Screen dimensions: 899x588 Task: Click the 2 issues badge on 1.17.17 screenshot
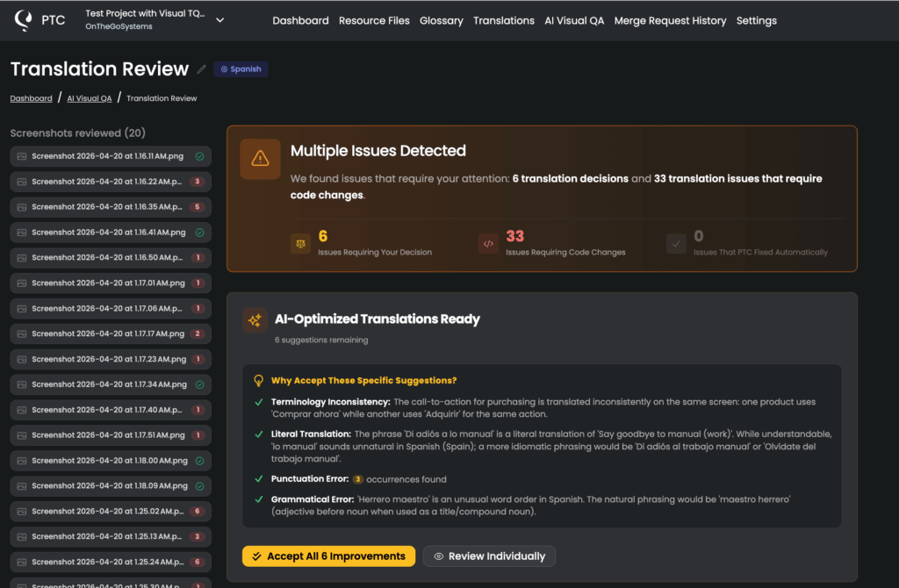pos(198,333)
